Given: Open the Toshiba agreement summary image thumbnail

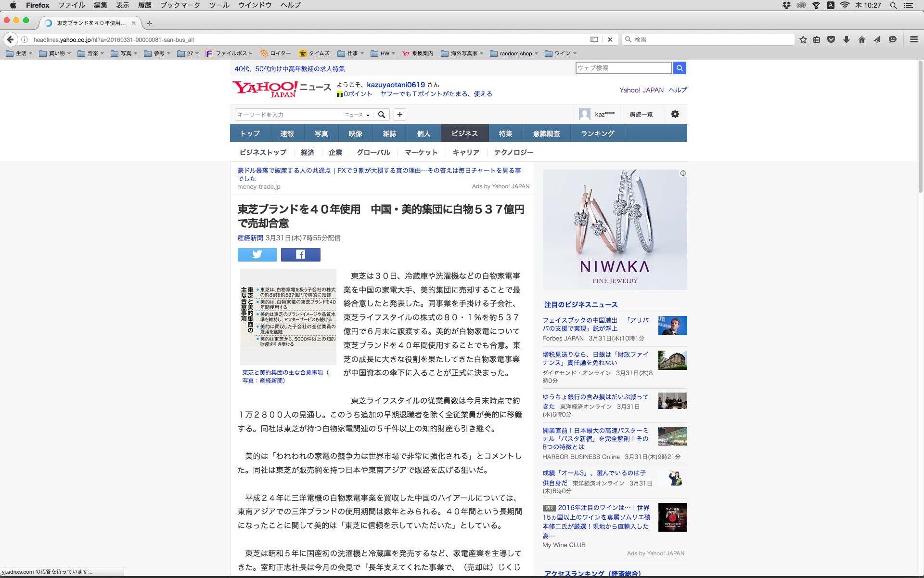Looking at the screenshot, I should coord(288,316).
